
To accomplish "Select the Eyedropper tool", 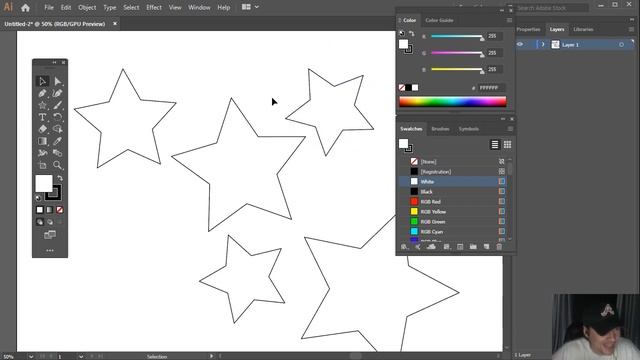I will pos(58,141).
